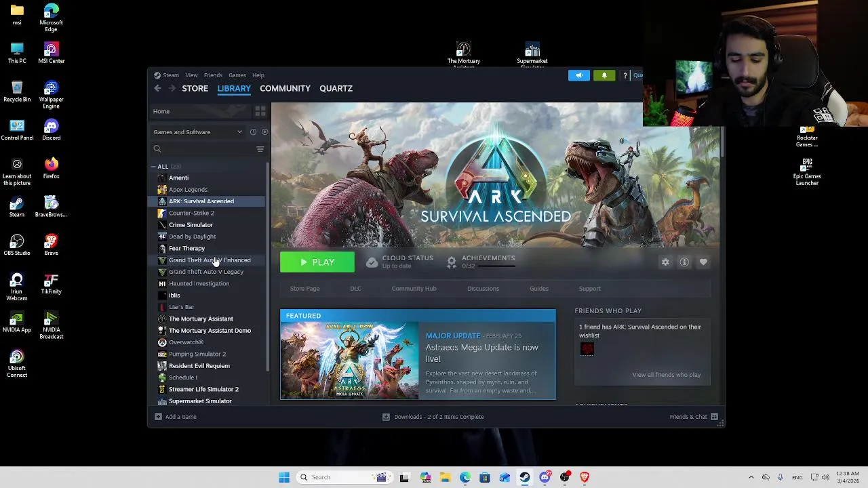Select Streamer Life Simulator 2
Screen dimensions: 868x488
pyautogui.click(x=208, y=389)
